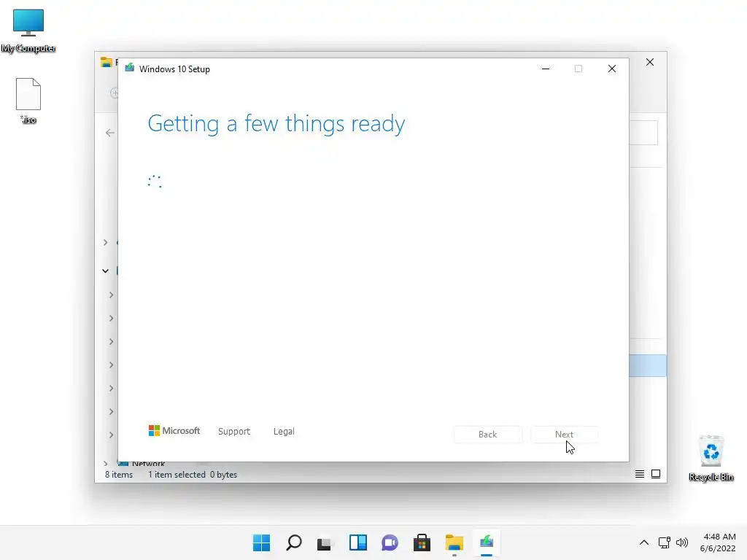Open the Recycle Bin icon
Screen dimensions: 747x560
[x=711, y=458]
